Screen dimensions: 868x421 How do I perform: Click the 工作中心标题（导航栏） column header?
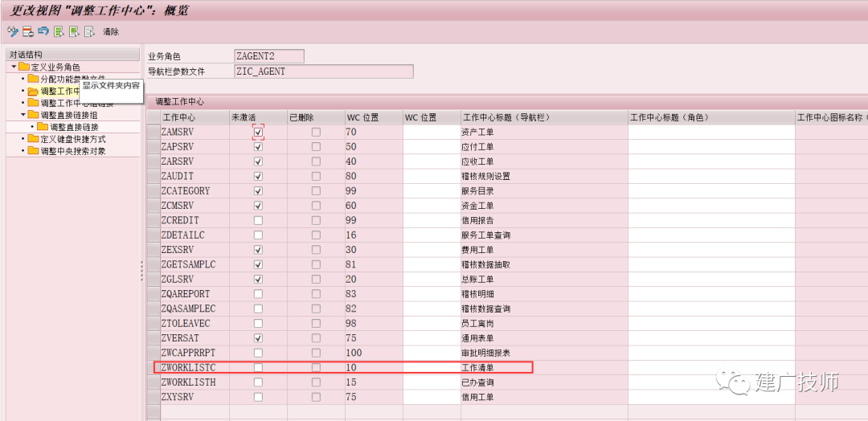click(x=544, y=118)
